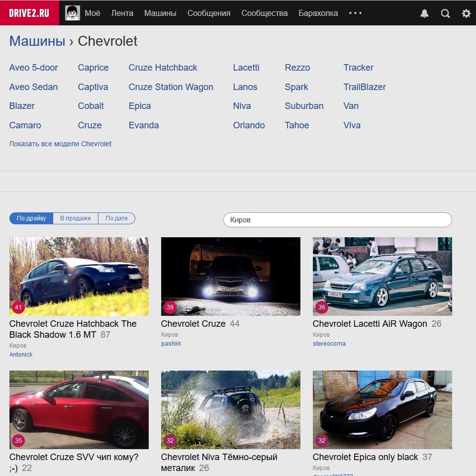
Task: Open Chevrolet Niva Тёмно-серый металик title
Action: point(219,463)
